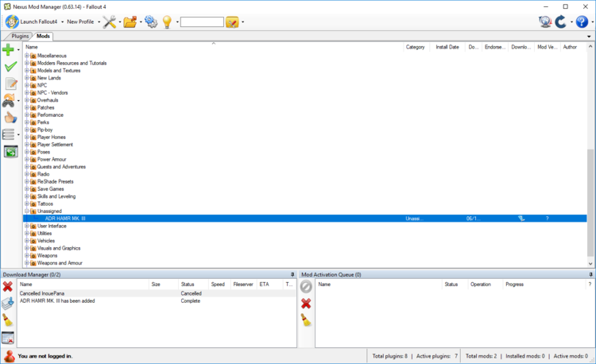Click red X in Mod Activation Queue
Viewport: 596px width, 364px height.
point(306,304)
